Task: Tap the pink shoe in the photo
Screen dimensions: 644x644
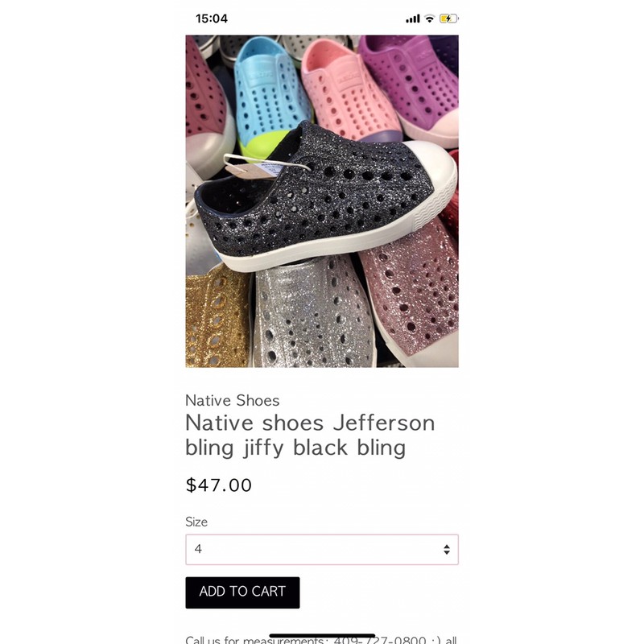Action: [349, 90]
